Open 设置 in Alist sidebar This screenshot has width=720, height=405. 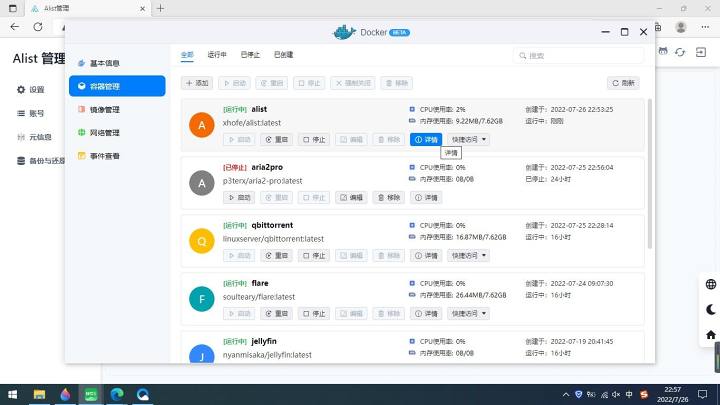[31, 90]
